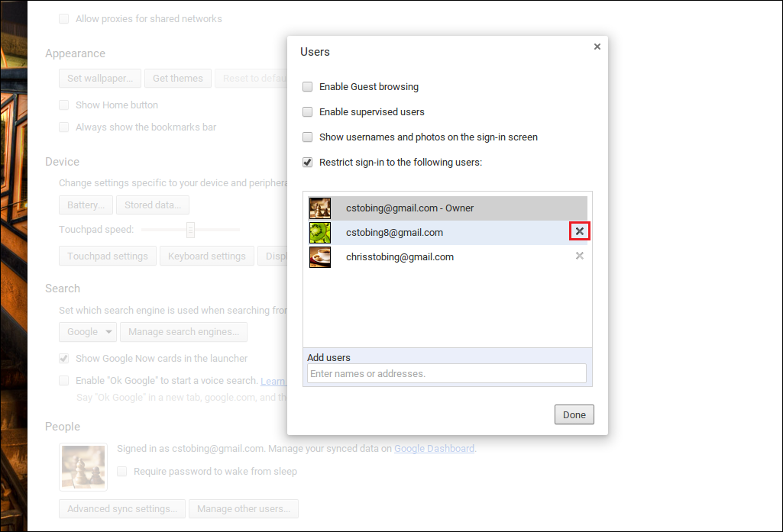Click Manage search engines button

click(x=184, y=332)
